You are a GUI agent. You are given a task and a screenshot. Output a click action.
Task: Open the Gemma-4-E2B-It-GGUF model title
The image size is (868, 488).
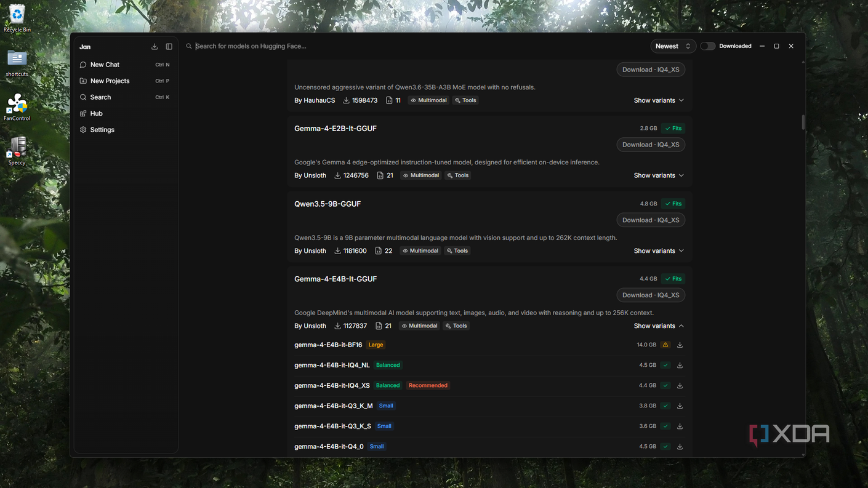336,129
